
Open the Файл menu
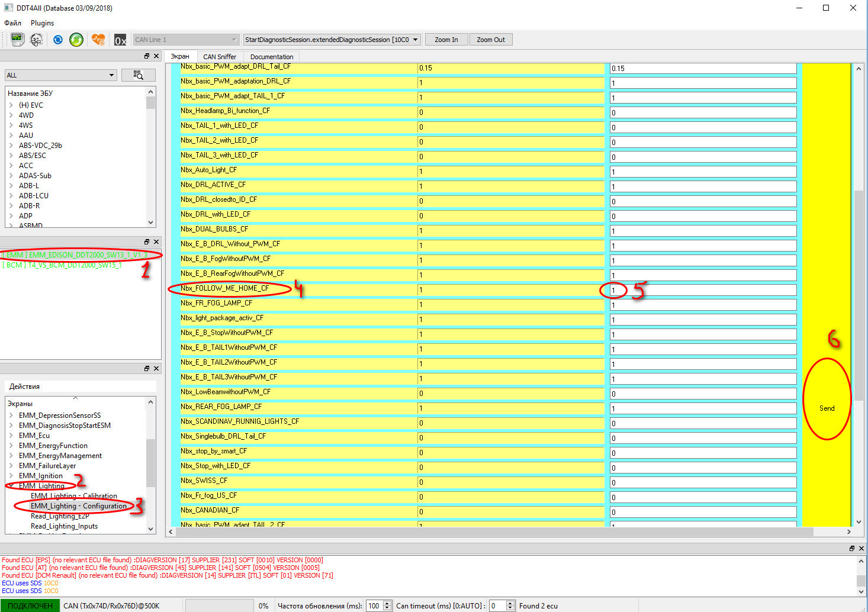coord(12,22)
